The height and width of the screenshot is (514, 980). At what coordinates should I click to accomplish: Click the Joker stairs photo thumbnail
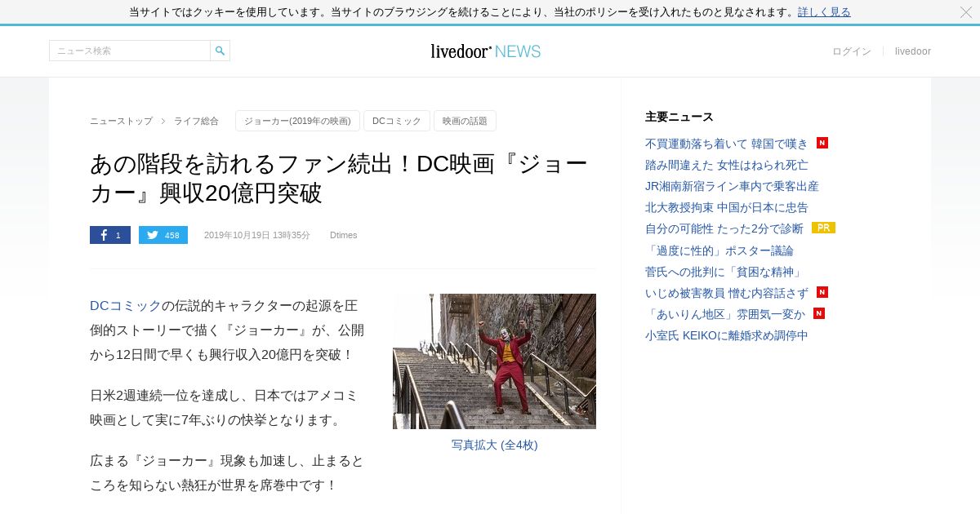click(494, 361)
